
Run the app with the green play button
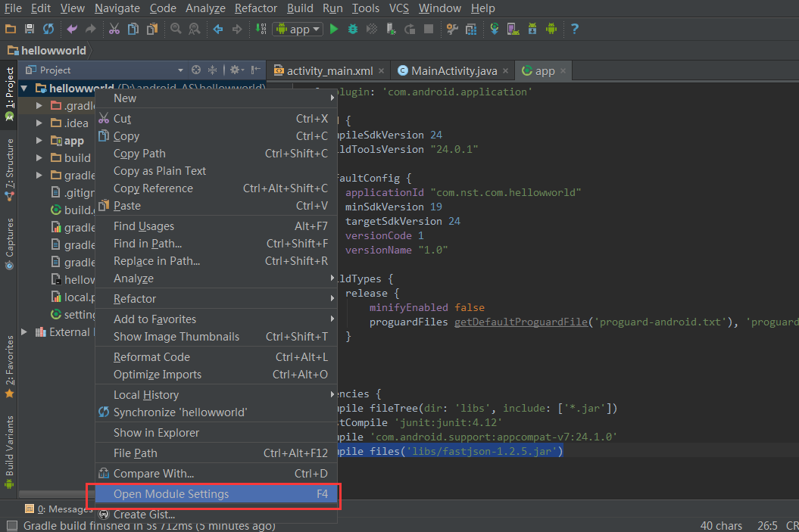point(334,29)
